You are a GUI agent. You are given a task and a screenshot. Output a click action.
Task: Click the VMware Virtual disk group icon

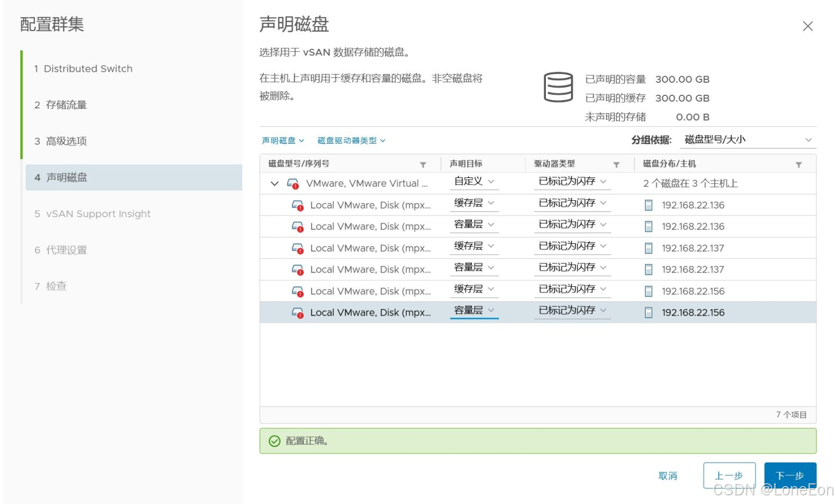click(x=293, y=183)
